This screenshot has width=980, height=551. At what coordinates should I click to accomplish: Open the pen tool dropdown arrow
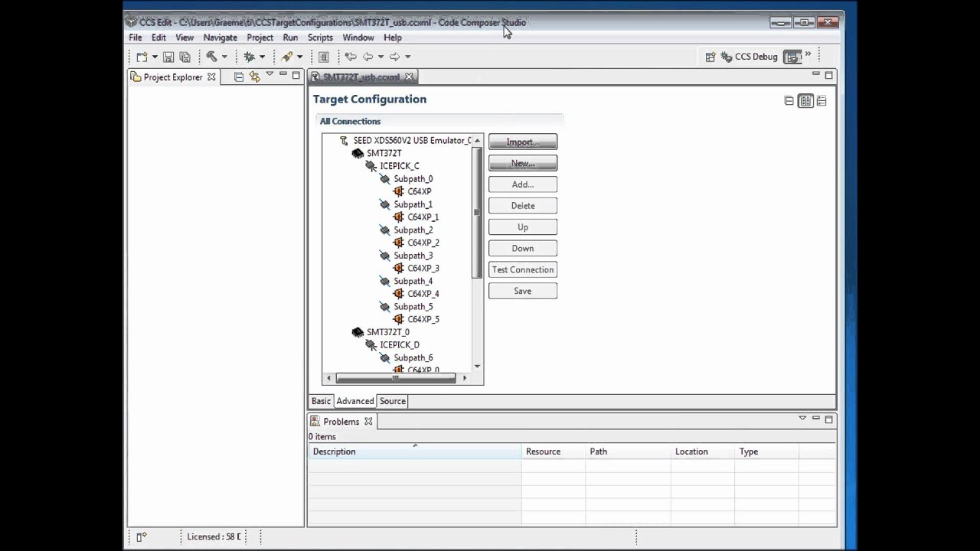[x=299, y=57]
